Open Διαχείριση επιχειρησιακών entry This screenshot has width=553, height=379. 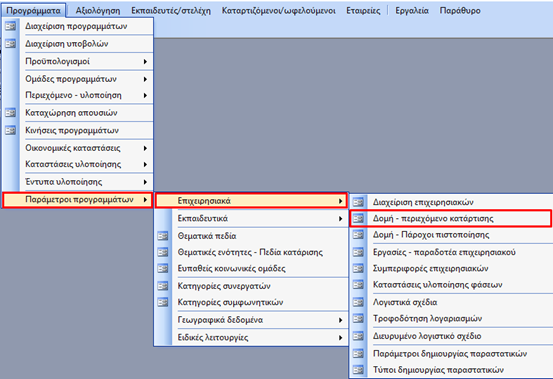click(x=451, y=202)
